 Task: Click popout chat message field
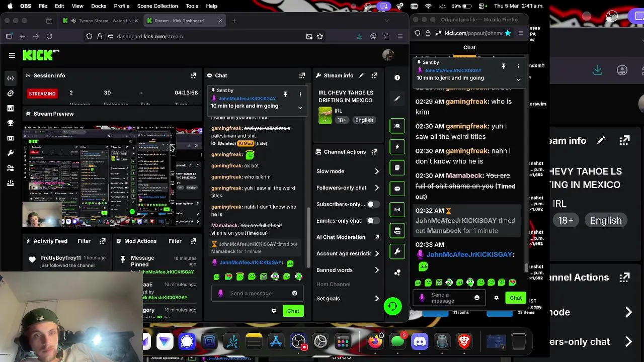click(x=449, y=298)
